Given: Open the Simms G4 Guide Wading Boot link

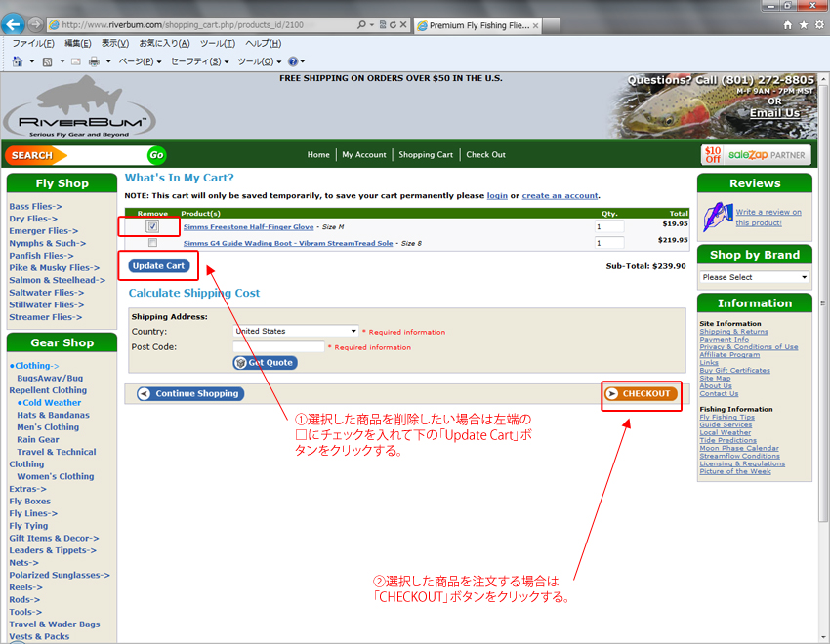Looking at the screenshot, I should (288, 243).
